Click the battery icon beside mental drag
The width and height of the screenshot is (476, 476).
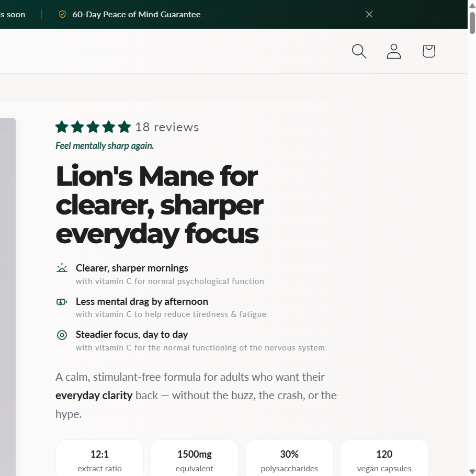pos(62,302)
